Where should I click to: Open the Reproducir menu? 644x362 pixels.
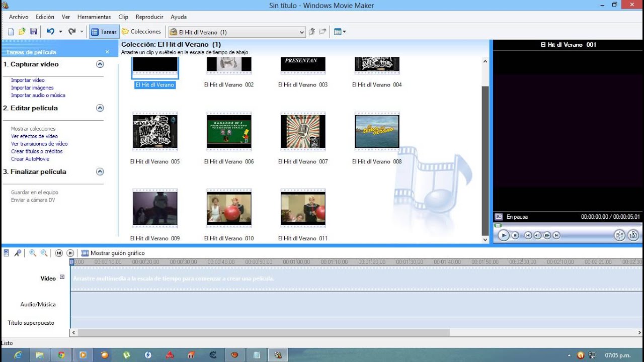point(149,17)
